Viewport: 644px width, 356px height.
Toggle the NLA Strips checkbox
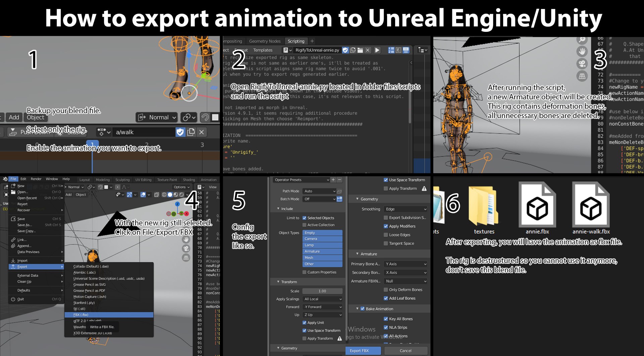[386, 327]
